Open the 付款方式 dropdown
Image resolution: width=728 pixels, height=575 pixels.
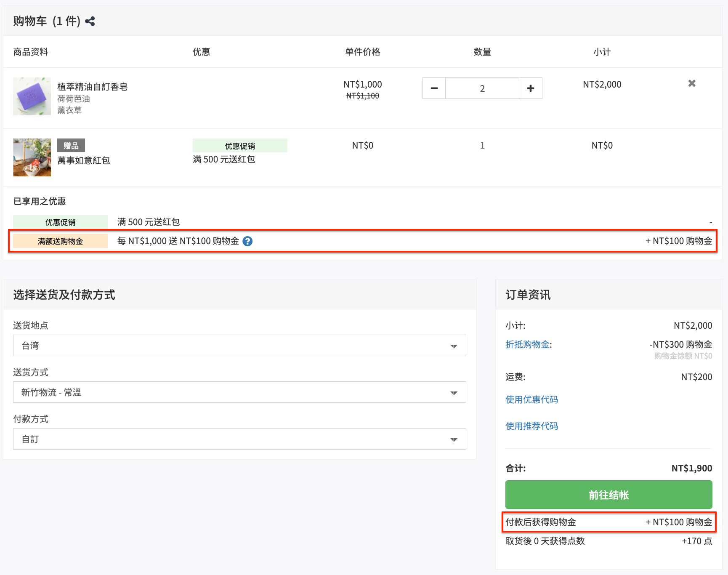pyautogui.click(x=239, y=439)
